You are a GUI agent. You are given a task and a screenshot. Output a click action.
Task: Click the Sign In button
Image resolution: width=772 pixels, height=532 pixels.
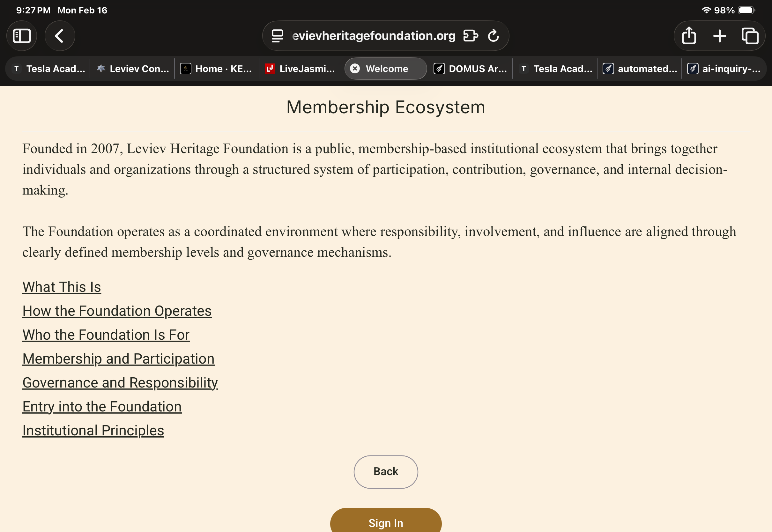pos(386,523)
